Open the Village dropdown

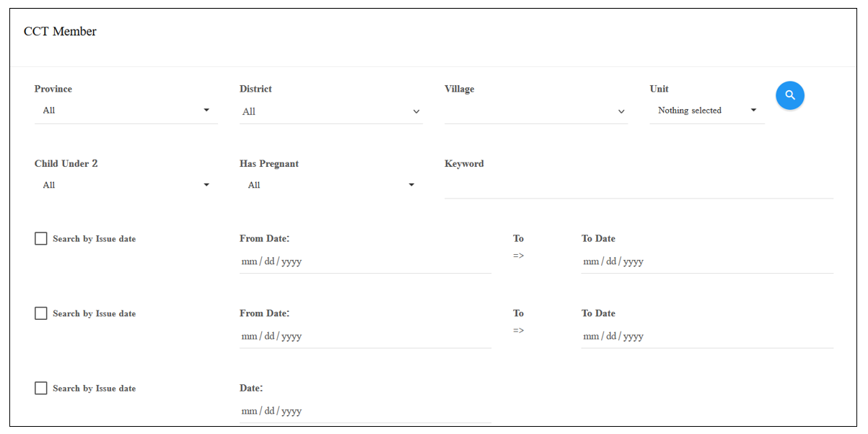tap(536, 111)
